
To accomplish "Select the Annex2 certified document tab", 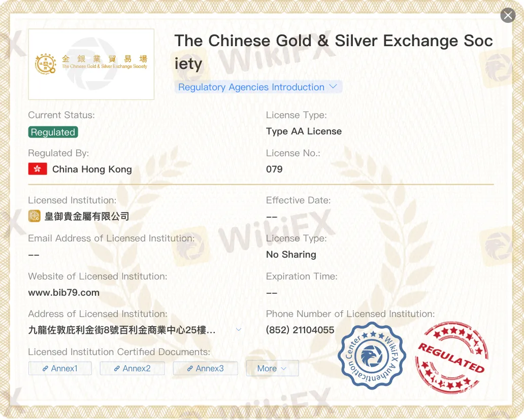I will (132, 368).
